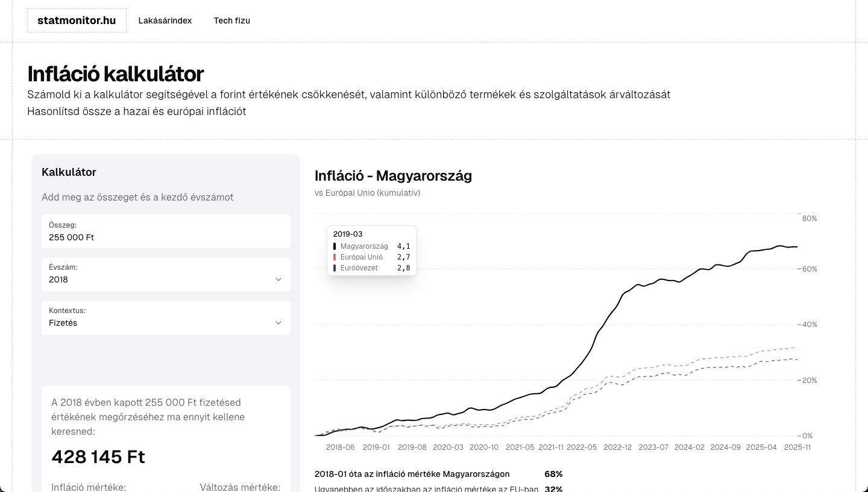Click the 2025-11 x-axis label
The width and height of the screenshot is (868, 492).
click(797, 447)
